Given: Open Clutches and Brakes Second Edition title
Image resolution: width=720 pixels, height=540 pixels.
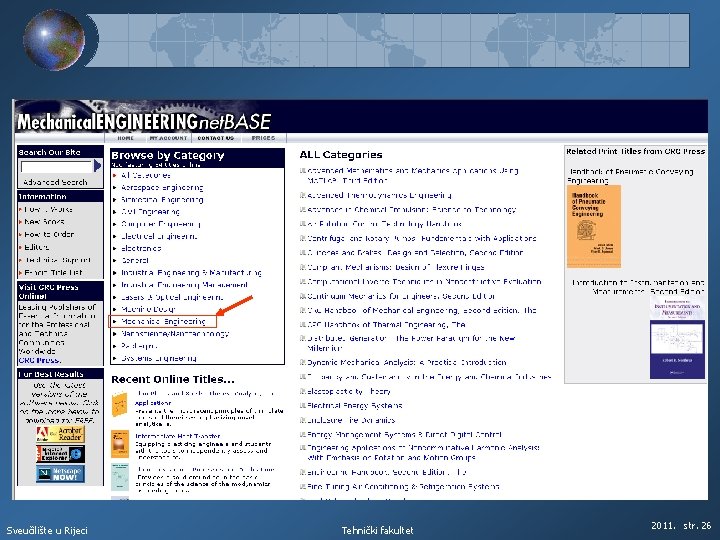Looking at the screenshot, I should point(415,253).
